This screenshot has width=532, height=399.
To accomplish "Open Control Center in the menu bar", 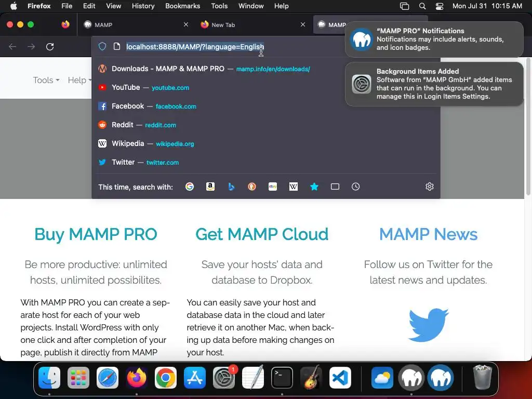I will pyautogui.click(x=440, y=6).
